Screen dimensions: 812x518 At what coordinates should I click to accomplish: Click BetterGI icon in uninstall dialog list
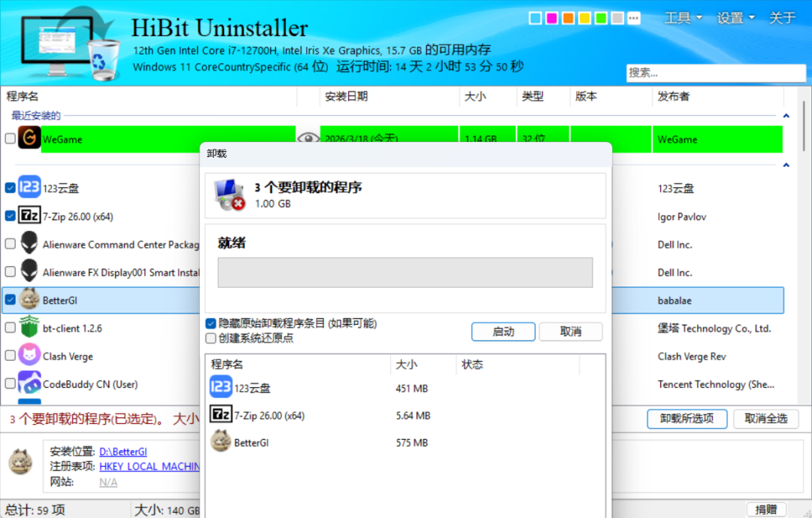tap(220, 441)
